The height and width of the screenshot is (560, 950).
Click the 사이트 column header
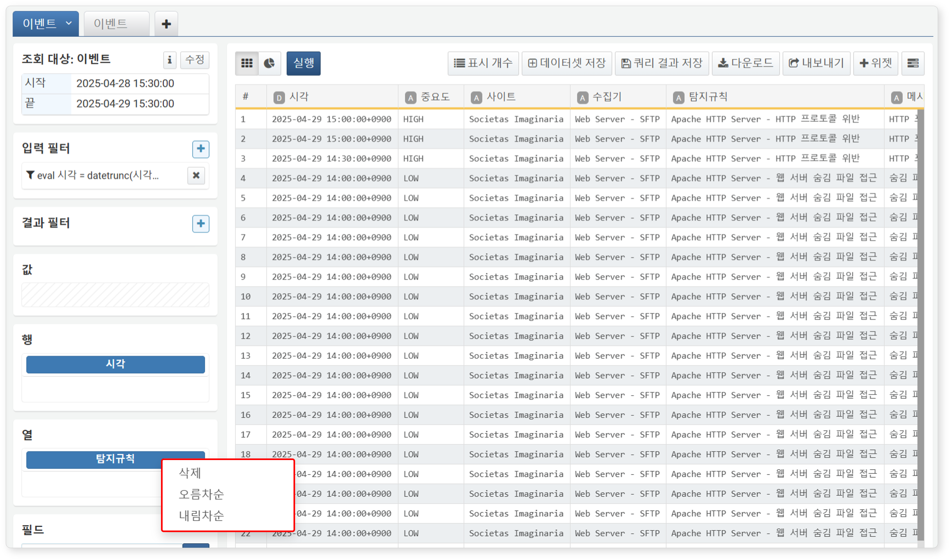tap(517, 97)
